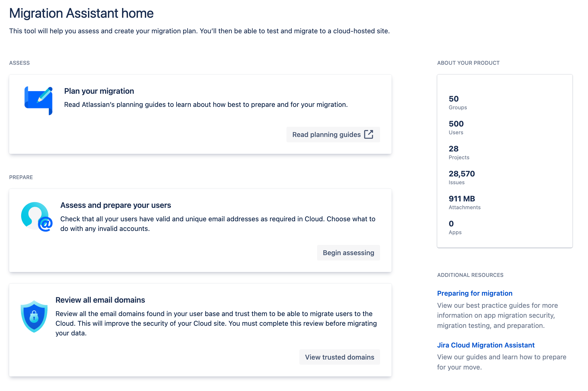Click the external link icon on Read planning guides
Image resolution: width=588 pixels, height=391 pixels.
[369, 134]
